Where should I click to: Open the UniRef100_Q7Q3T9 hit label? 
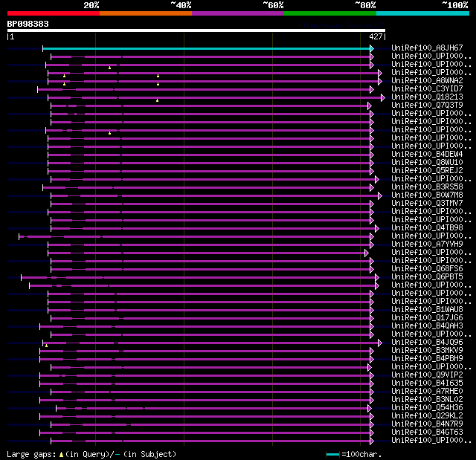pos(427,106)
